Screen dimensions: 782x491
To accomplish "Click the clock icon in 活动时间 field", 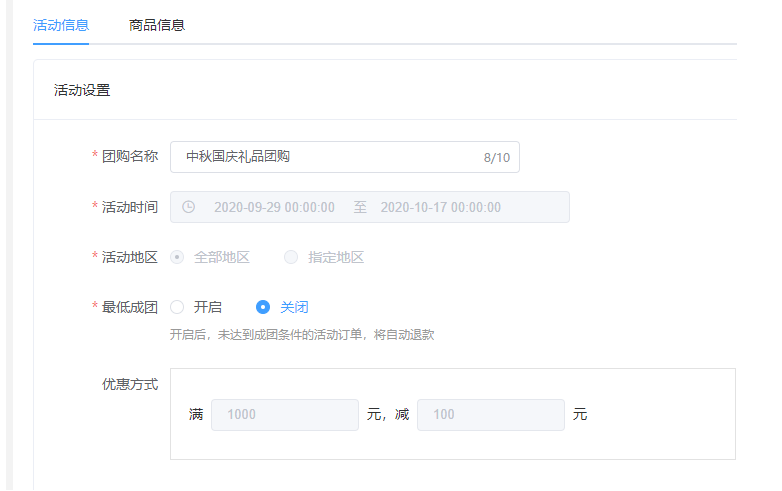I will [188, 207].
